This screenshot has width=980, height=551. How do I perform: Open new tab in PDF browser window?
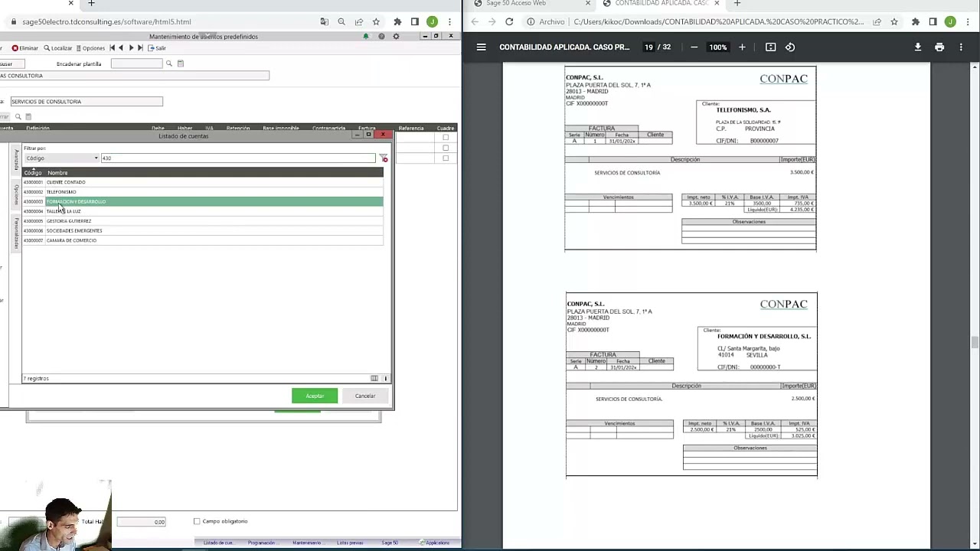tap(737, 4)
